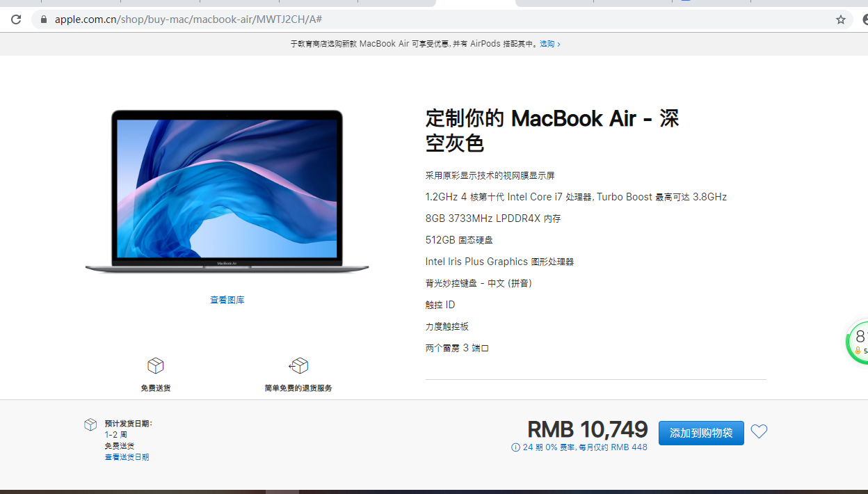868x494 pixels.
Task: Click the 触控 ID spec line
Action: 440,305
